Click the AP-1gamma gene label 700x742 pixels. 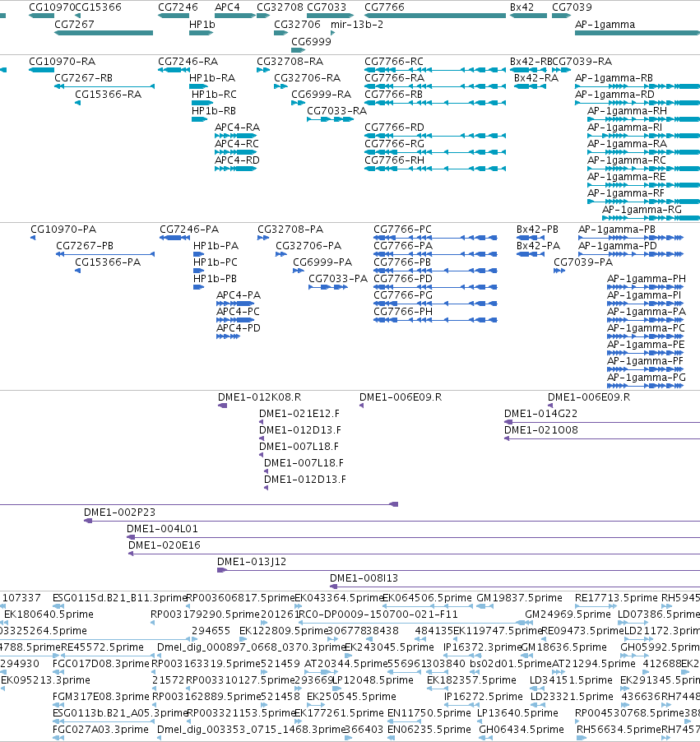click(605, 24)
